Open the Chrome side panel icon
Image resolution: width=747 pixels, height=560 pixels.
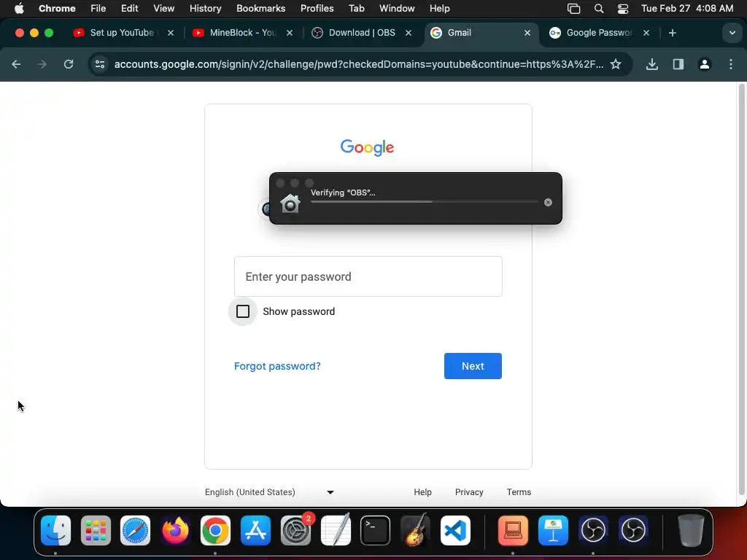point(678,64)
